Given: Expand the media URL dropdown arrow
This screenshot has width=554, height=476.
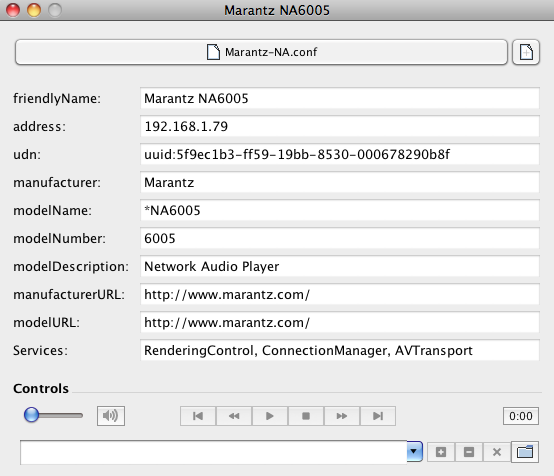Looking at the screenshot, I should tap(414, 451).
